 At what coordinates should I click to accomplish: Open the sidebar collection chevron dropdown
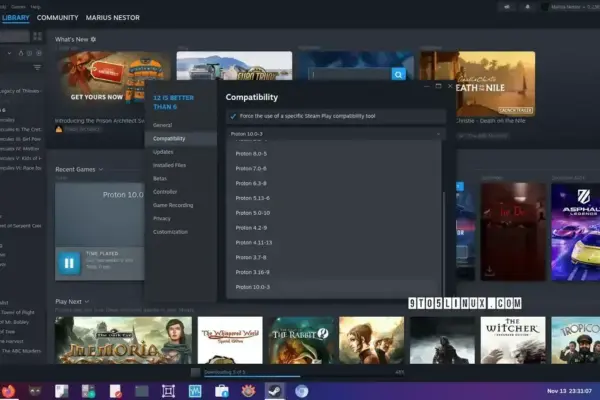tap(9, 53)
